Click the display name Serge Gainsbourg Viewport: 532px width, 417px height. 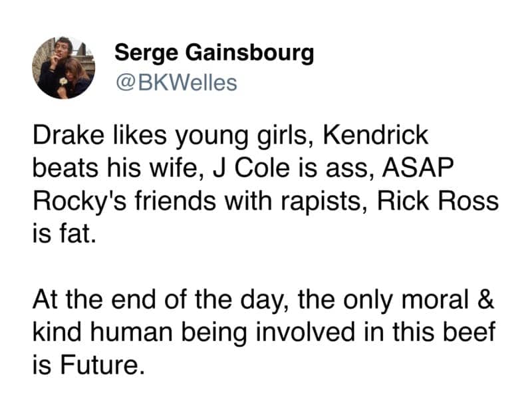[213, 53]
